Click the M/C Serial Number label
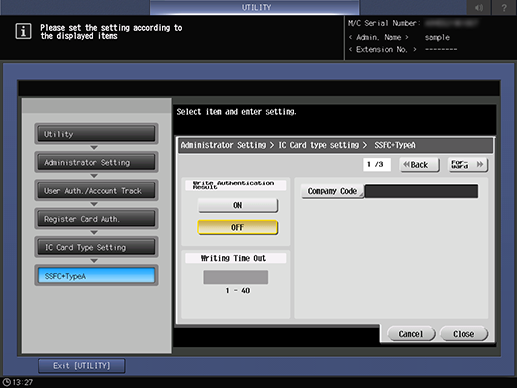The image size is (517, 388). pyautogui.click(x=384, y=23)
